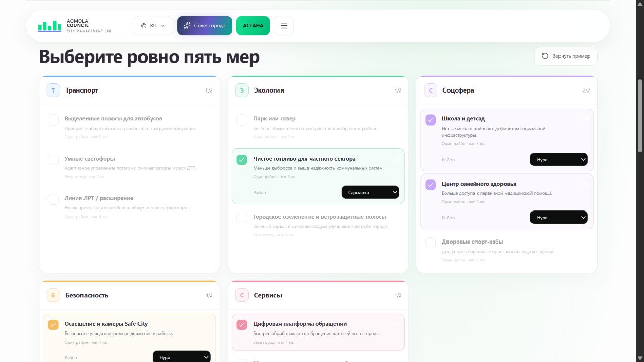This screenshot has height=362, width=644.
Task: Open Центр семейного здоровья district dropdown
Action: pos(558,217)
